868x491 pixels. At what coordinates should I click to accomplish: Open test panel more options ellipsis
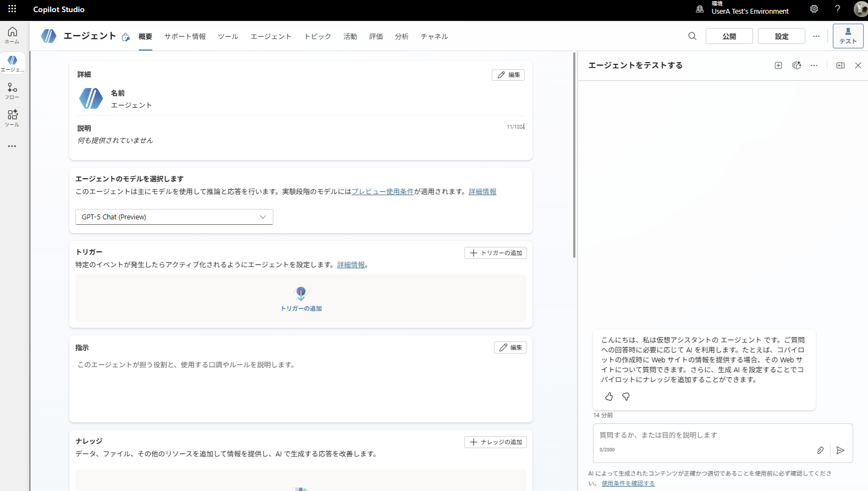(x=814, y=65)
